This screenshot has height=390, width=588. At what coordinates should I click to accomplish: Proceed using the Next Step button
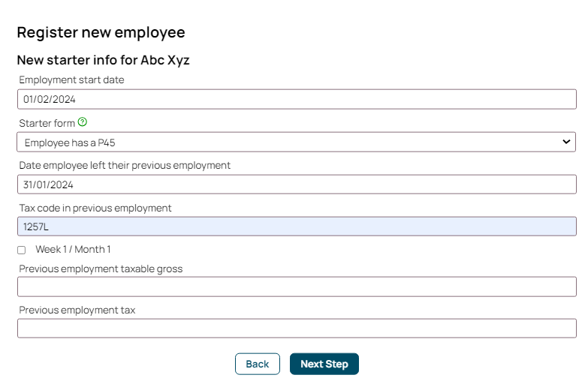pos(324,364)
